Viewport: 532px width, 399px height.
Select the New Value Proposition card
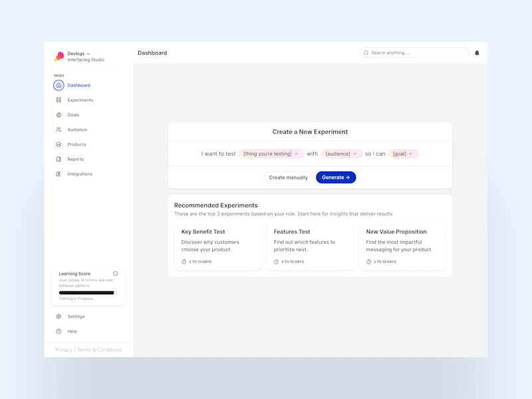click(x=402, y=246)
